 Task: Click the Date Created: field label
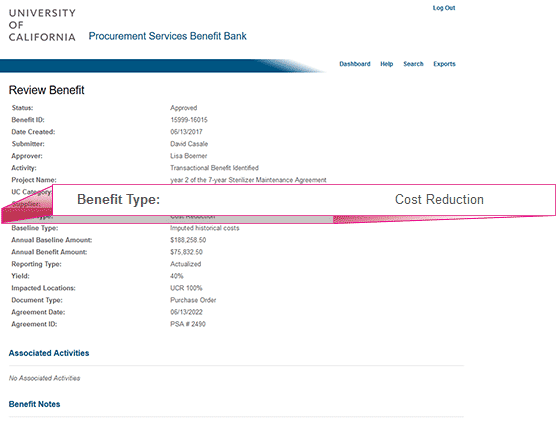click(x=33, y=132)
